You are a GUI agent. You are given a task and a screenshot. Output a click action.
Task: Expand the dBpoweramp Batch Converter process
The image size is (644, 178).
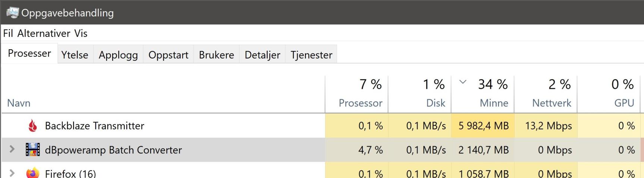(12, 150)
